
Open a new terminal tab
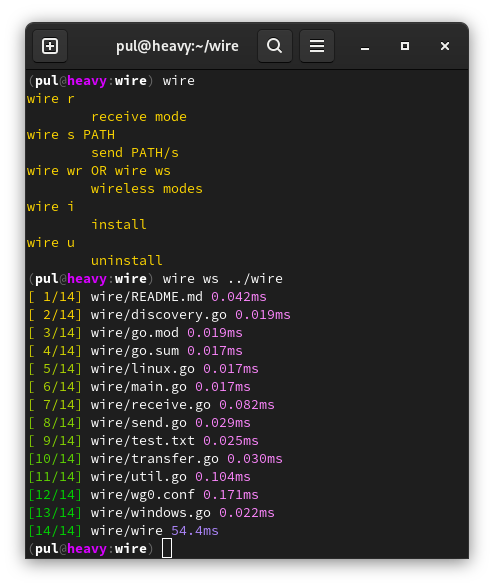pos(50,46)
